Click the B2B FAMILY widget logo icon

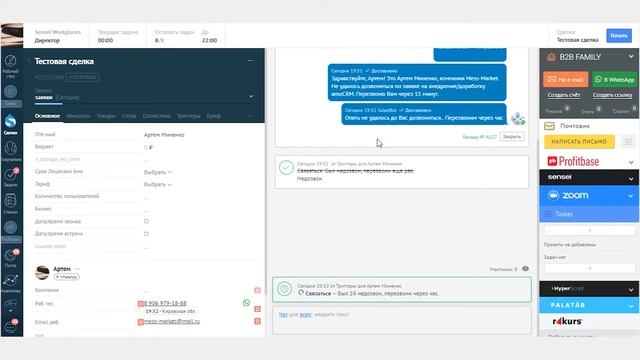pyautogui.click(x=551, y=57)
